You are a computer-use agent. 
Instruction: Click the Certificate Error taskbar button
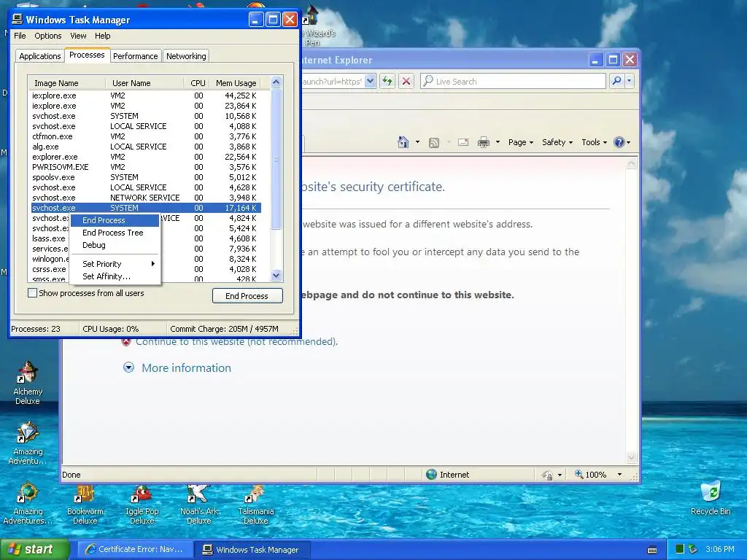coord(135,549)
